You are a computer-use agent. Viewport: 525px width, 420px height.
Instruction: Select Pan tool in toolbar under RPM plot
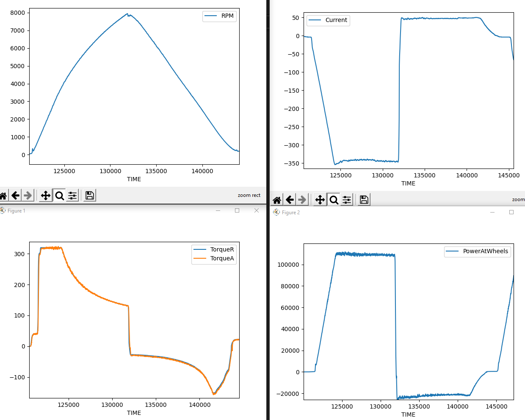click(46, 195)
